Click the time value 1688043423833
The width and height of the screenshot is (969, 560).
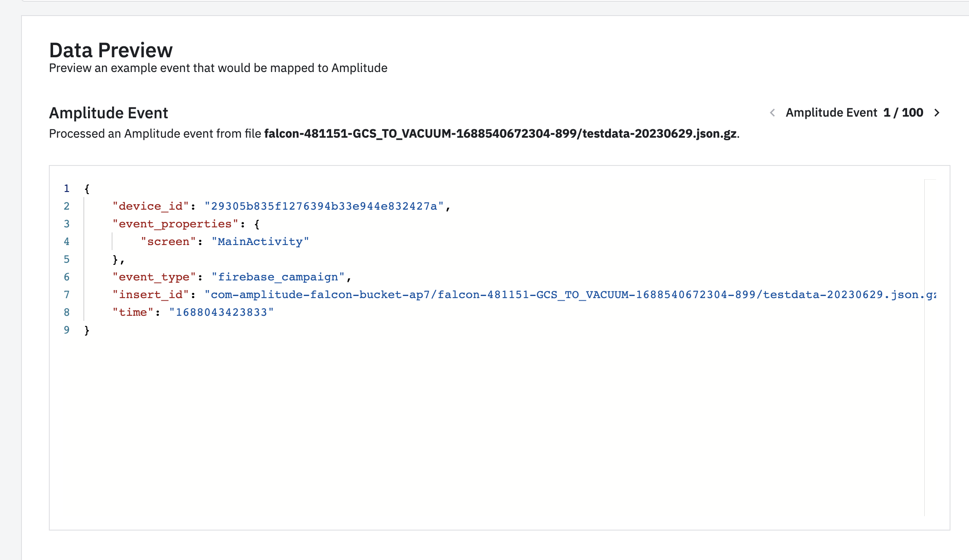(x=221, y=312)
